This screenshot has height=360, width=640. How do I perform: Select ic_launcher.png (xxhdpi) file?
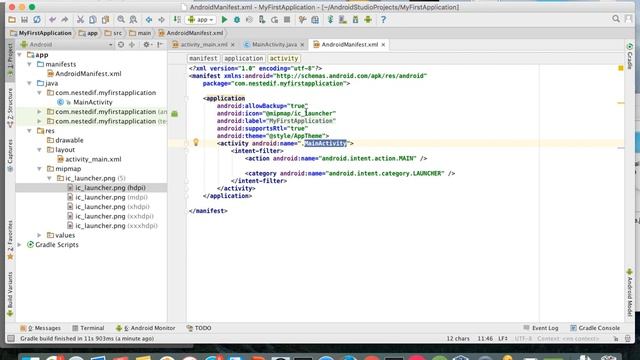click(111, 216)
